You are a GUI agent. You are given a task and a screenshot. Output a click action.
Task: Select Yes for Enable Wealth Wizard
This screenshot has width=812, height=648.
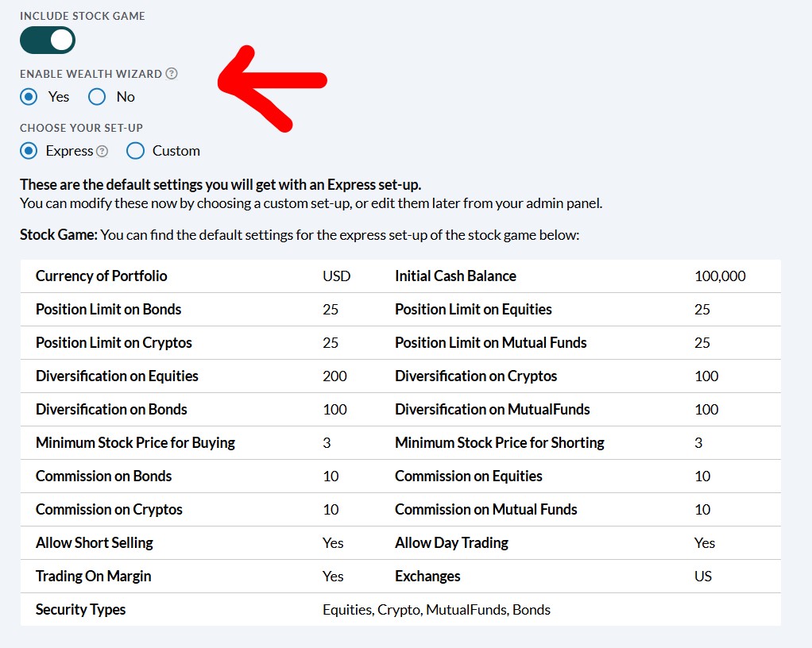tap(29, 97)
